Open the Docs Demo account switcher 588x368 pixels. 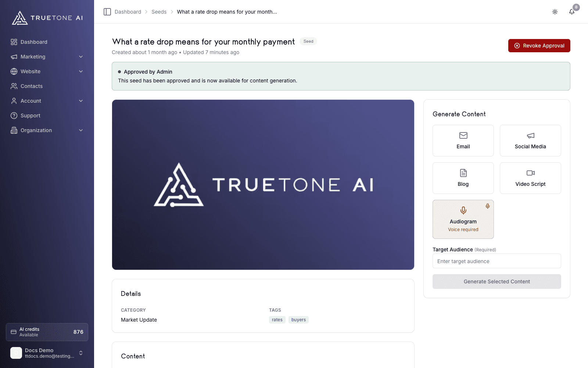pyautogui.click(x=47, y=353)
